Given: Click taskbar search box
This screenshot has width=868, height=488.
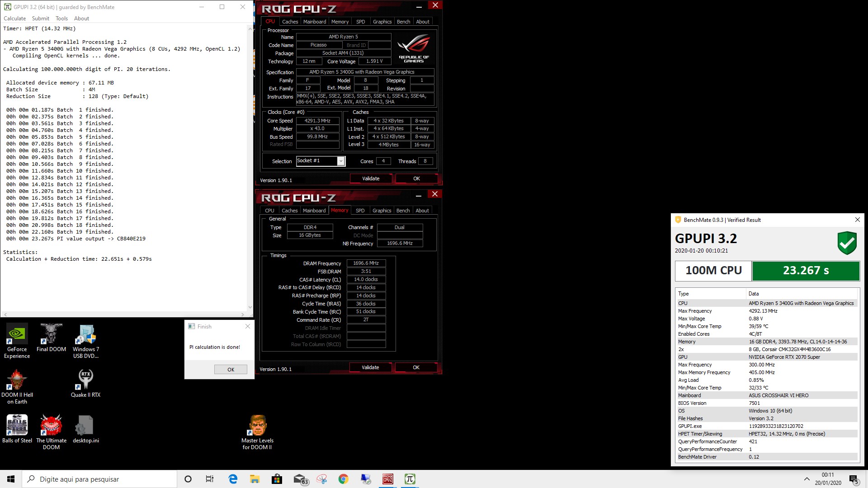Looking at the screenshot, I should click(x=99, y=479).
